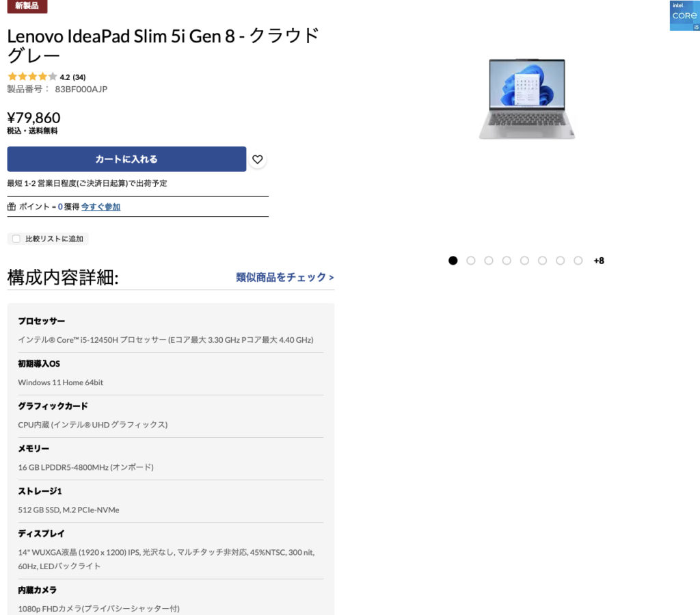The width and height of the screenshot is (700, 615).
Task: Click the 4.2 rating value
Action: (x=65, y=77)
